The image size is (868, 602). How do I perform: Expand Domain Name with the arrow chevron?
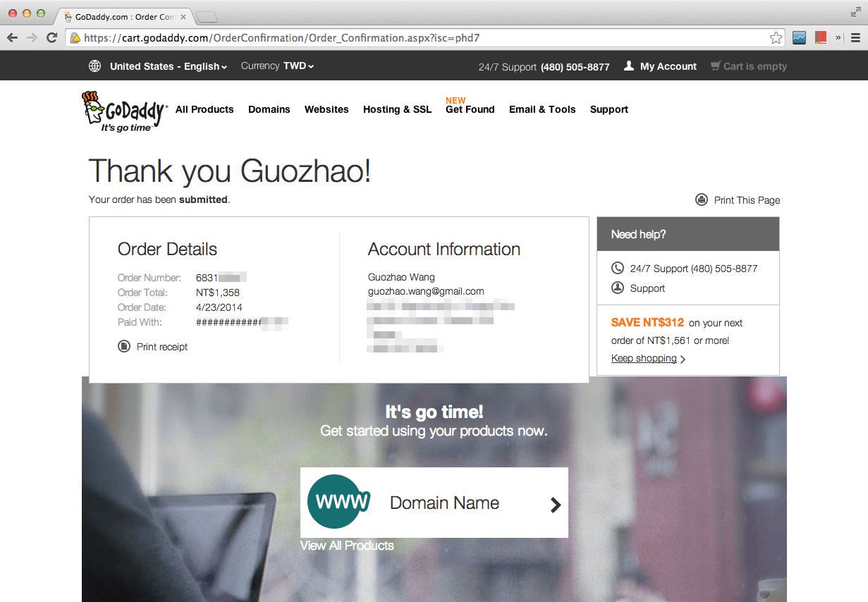[555, 504]
